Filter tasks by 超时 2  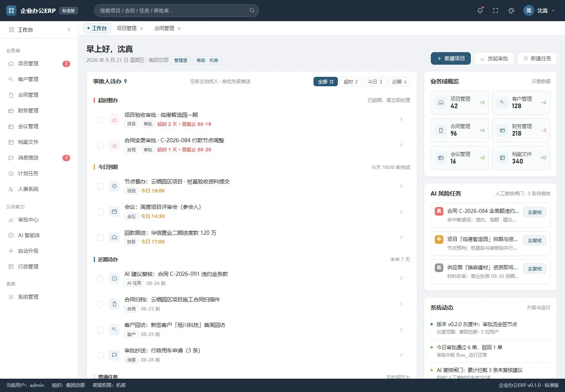click(x=351, y=82)
